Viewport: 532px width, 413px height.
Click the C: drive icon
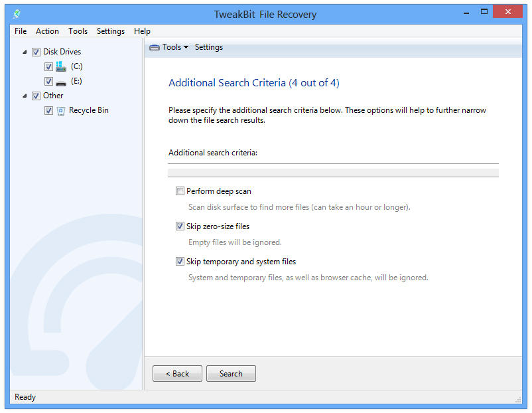61,66
